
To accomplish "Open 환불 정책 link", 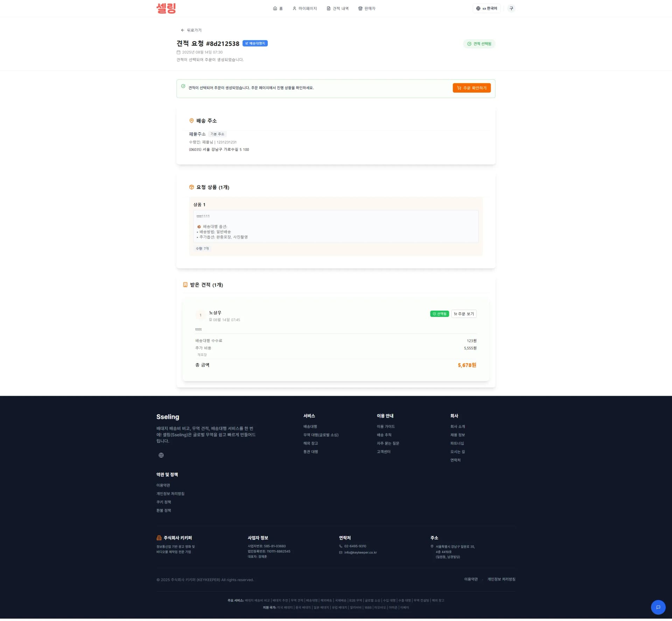I will (x=164, y=510).
